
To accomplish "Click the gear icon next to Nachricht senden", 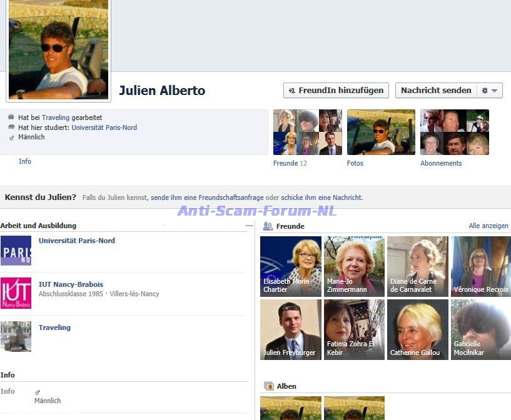I will (x=485, y=91).
